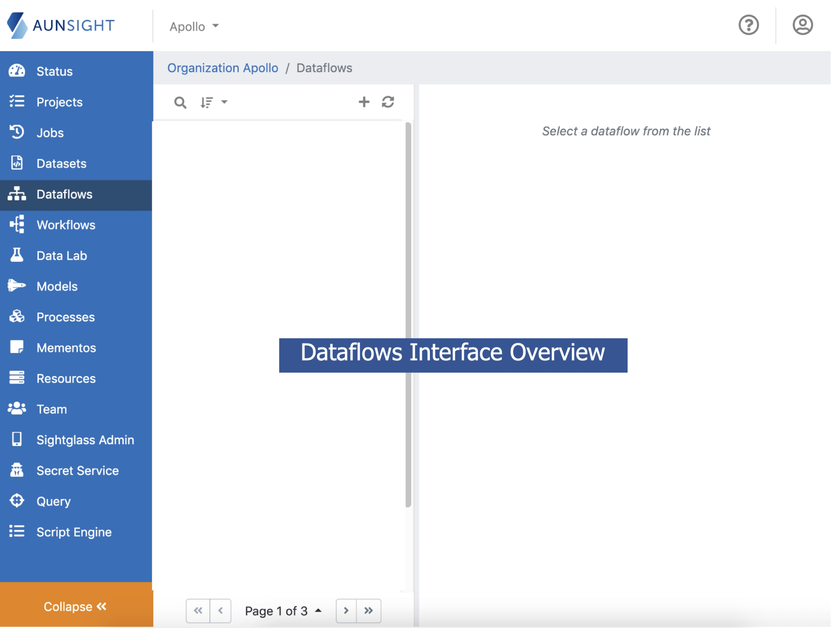
Task: Select Query from the sidebar menu
Action: [53, 501]
